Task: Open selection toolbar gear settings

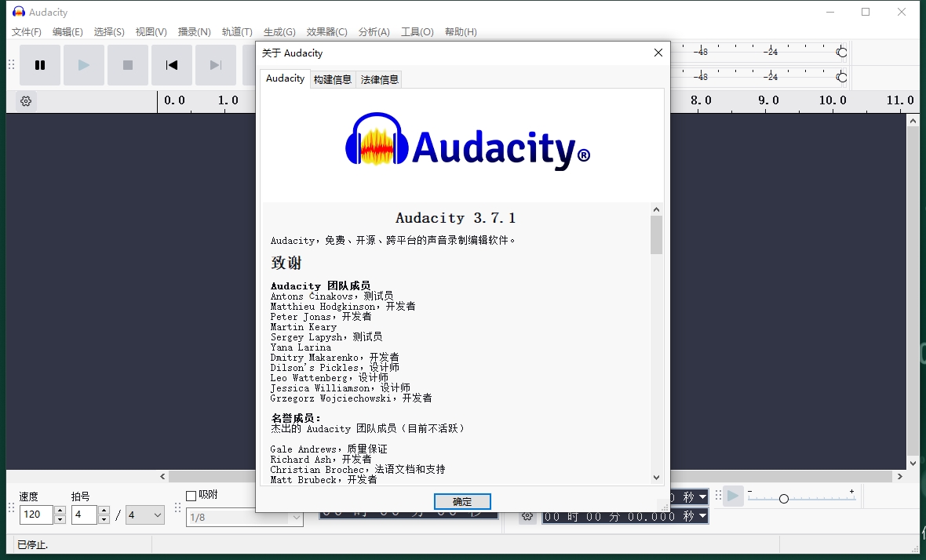Action: (527, 516)
